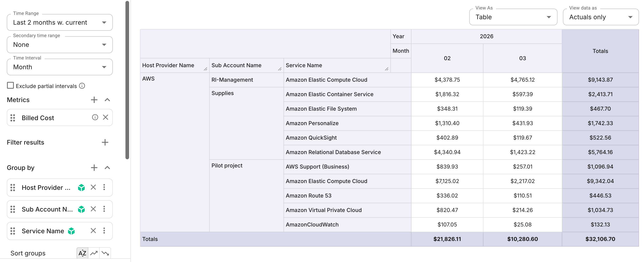
Task: Click the green cube icon on Host Provider
Action: tap(82, 187)
